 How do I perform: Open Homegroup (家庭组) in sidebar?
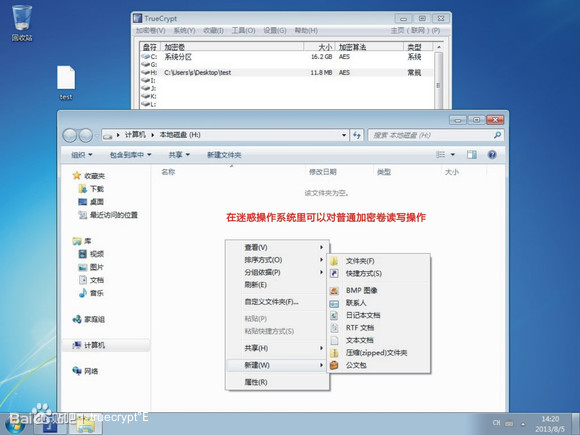click(x=89, y=319)
